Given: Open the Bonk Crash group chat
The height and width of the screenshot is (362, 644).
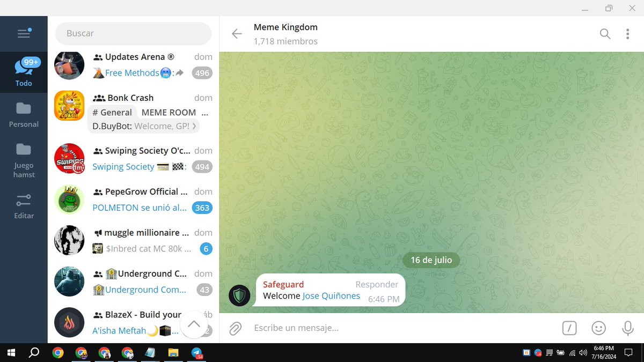Looking at the screenshot, I should (x=134, y=112).
